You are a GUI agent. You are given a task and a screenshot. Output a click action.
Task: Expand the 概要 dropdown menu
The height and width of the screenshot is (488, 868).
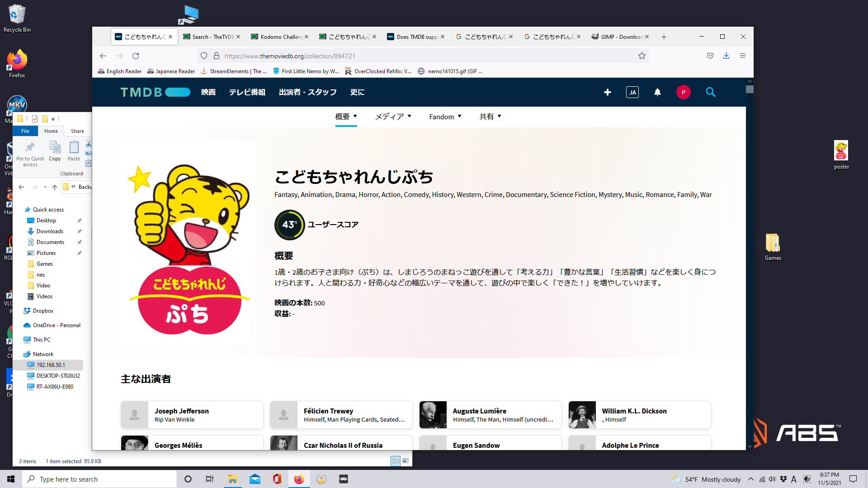[x=346, y=117]
